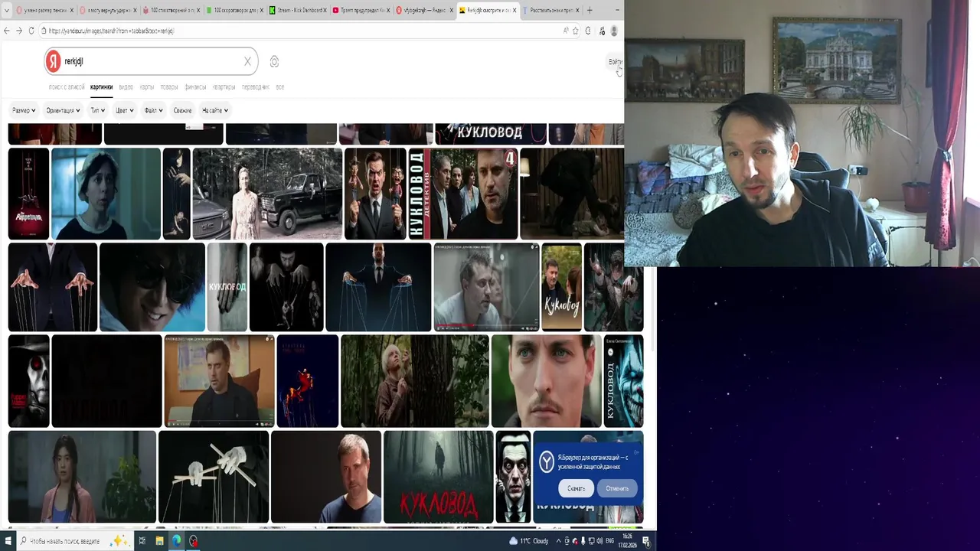
Task: Reload the page with the refresh icon
Action: click(31, 31)
